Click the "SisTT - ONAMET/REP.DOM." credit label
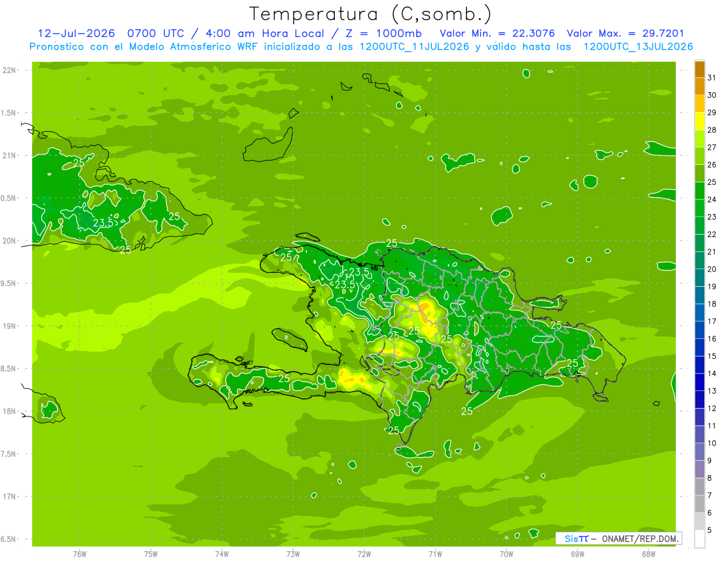 coord(619,538)
